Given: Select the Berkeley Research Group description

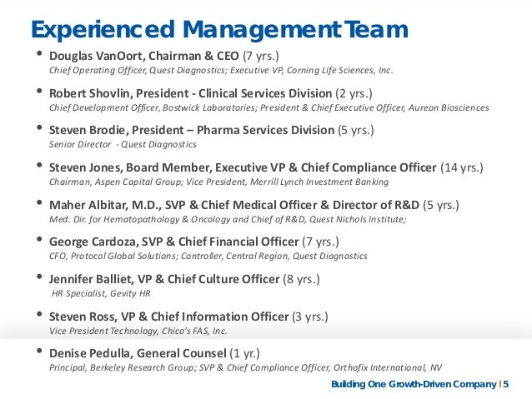Looking at the screenshot, I should tap(246, 367).
